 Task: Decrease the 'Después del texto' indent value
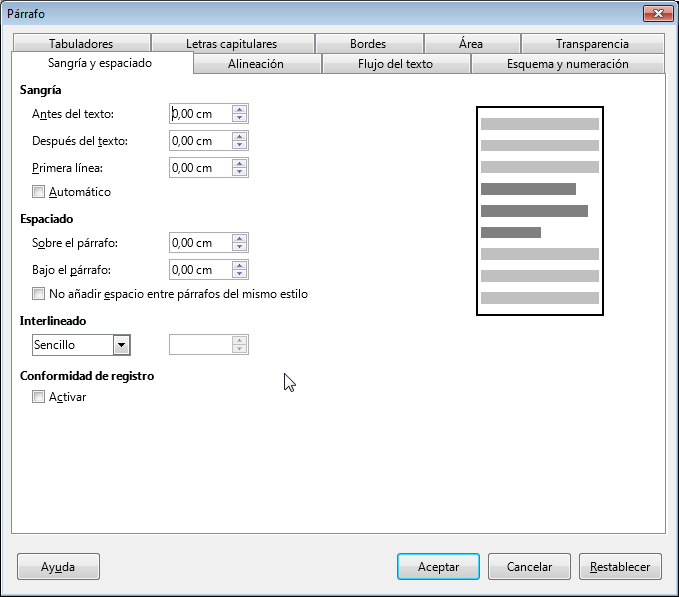click(239, 146)
